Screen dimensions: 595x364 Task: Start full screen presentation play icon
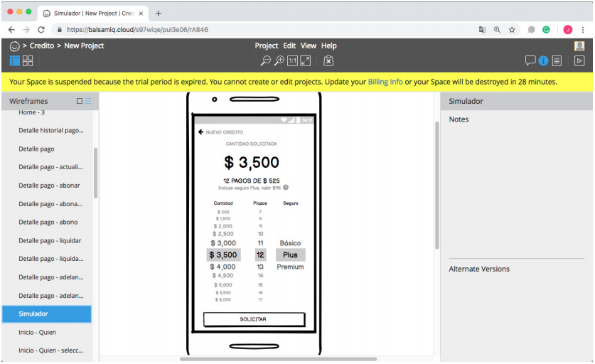(579, 60)
